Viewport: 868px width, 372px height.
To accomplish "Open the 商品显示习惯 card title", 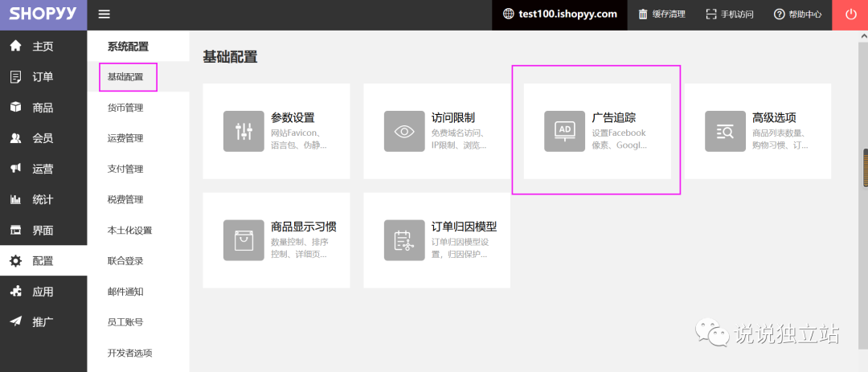I will [304, 227].
